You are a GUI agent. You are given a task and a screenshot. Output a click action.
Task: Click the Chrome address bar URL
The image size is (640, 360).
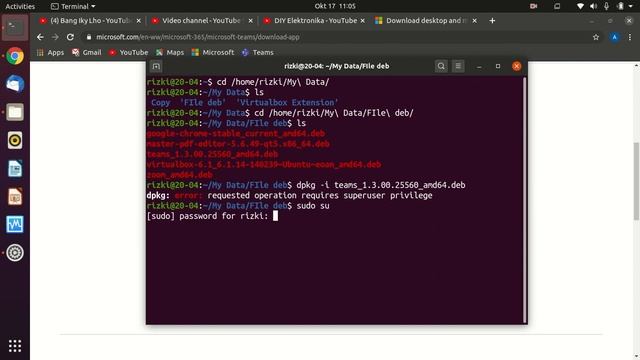click(198, 37)
